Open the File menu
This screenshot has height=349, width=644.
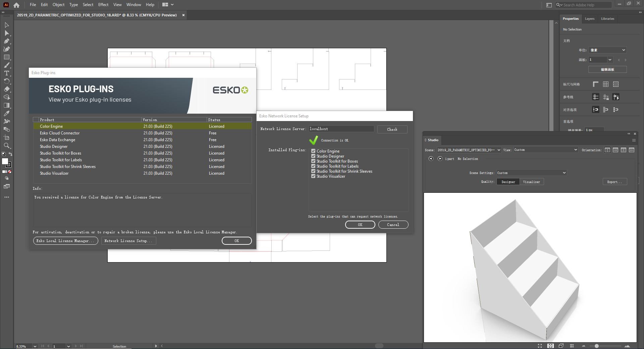[x=33, y=5]
